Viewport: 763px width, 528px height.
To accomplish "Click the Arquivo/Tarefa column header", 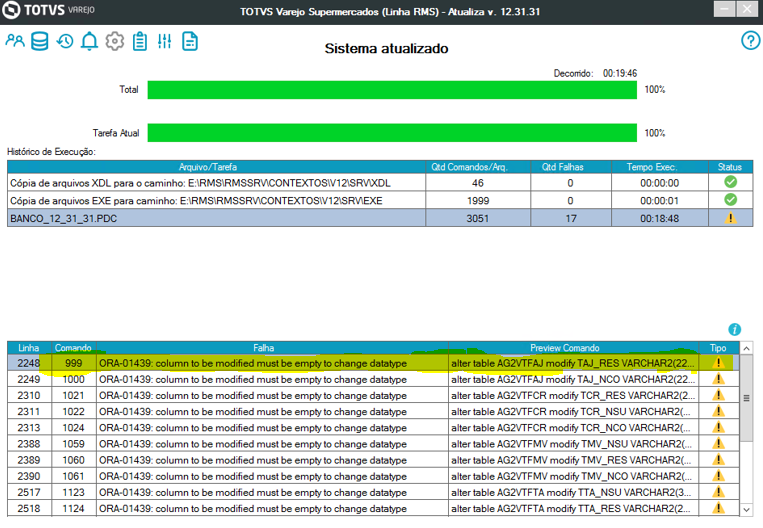I will click(x=217, y=167).
